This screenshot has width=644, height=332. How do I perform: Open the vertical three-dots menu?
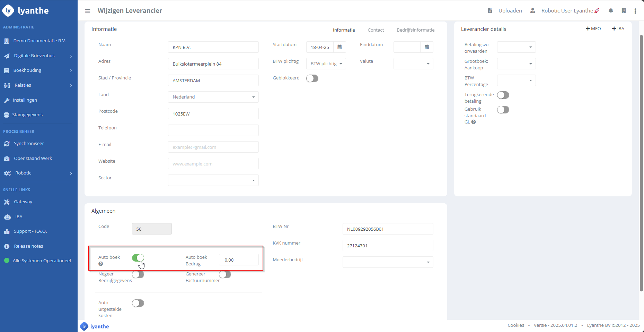tap(635, 11)
